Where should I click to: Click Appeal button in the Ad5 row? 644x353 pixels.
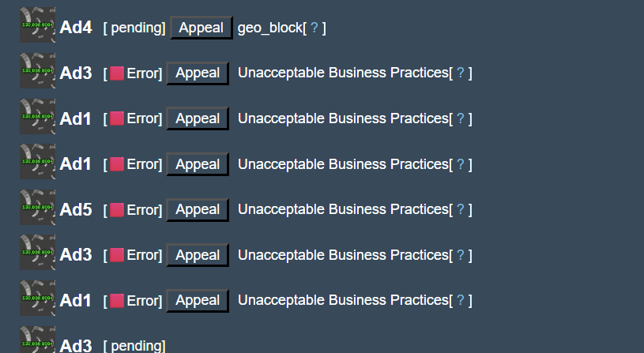198,210
